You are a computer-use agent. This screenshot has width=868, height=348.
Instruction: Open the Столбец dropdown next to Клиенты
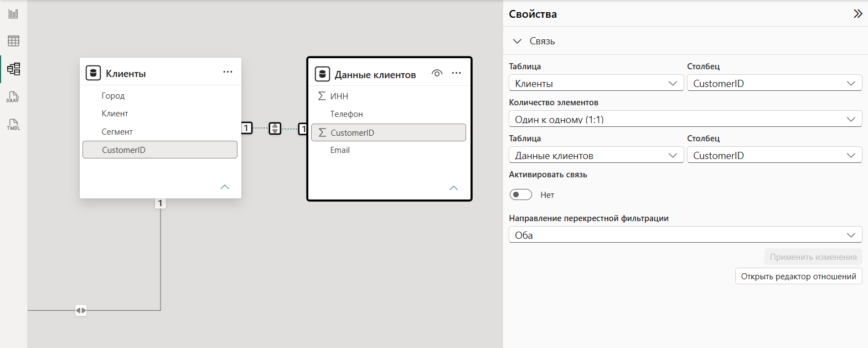774,84
